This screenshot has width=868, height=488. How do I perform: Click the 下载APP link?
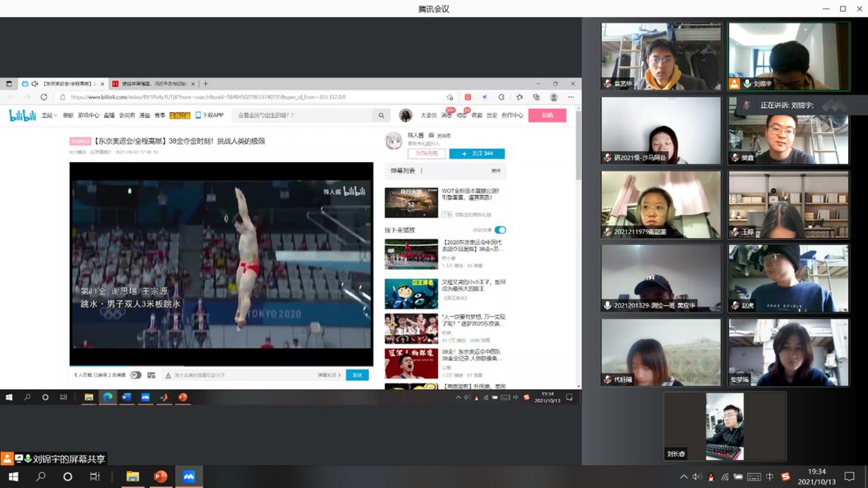(x=209, y=116)
